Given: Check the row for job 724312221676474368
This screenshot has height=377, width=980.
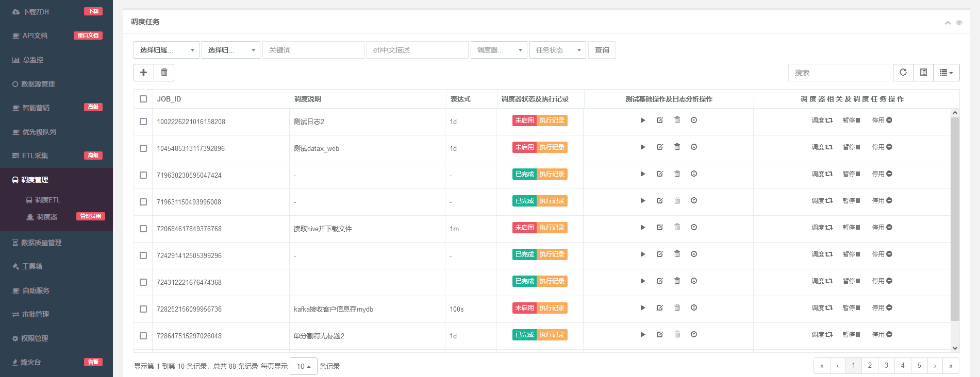Looking at the screenshot, I should [143, 282].
